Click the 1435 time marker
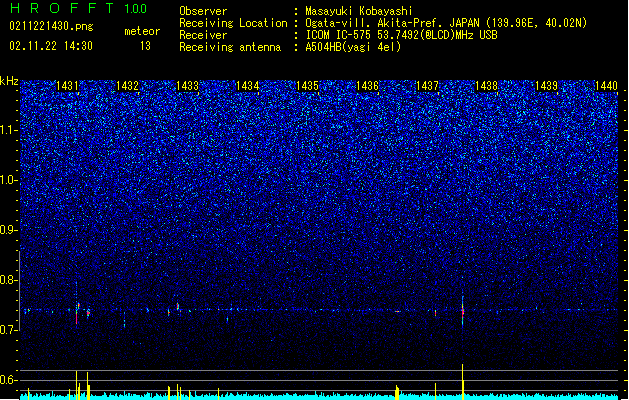 tap(307, 86)
